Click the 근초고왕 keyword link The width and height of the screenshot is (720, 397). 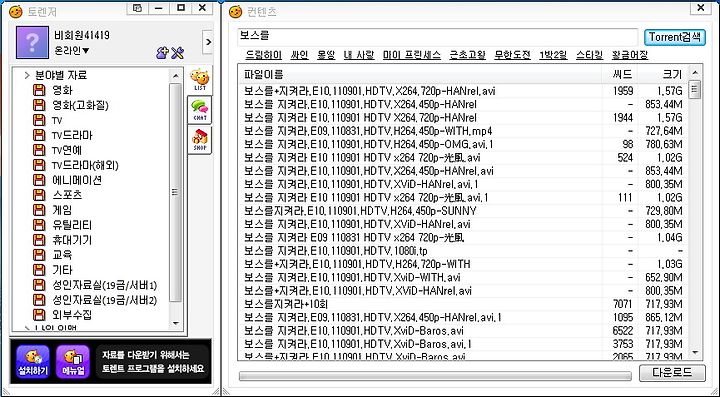(x=467, y=55)
